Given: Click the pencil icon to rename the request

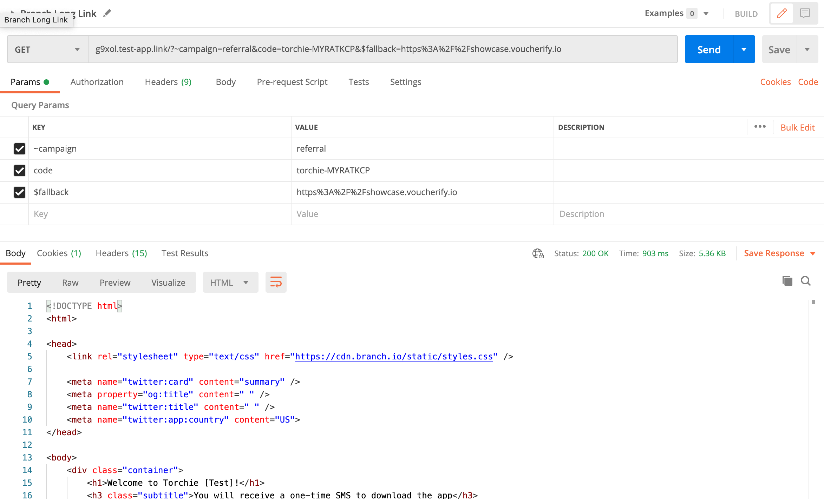Looking at the screenshot, I should tap(107, 13).
